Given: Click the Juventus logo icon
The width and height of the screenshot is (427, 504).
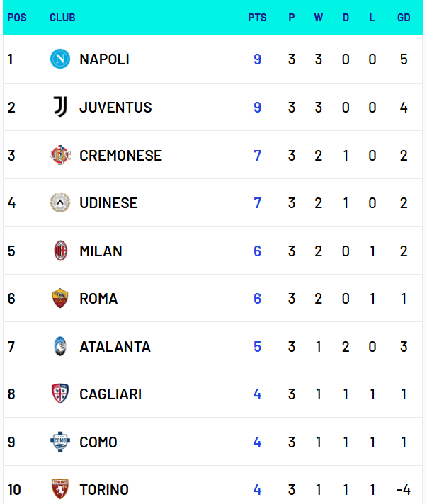Looking at the screenshot, I should click(60, 107).
